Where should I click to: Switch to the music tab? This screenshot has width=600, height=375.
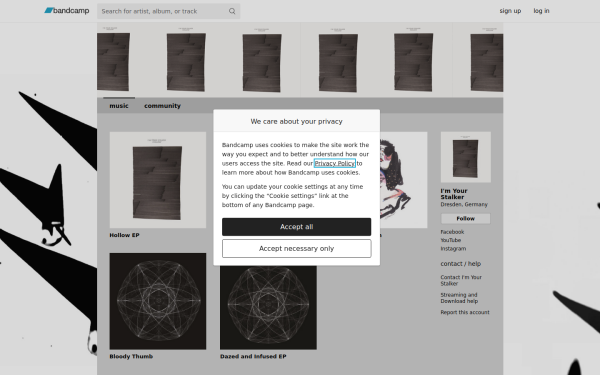pyautogui.click(x=119, y=106)
